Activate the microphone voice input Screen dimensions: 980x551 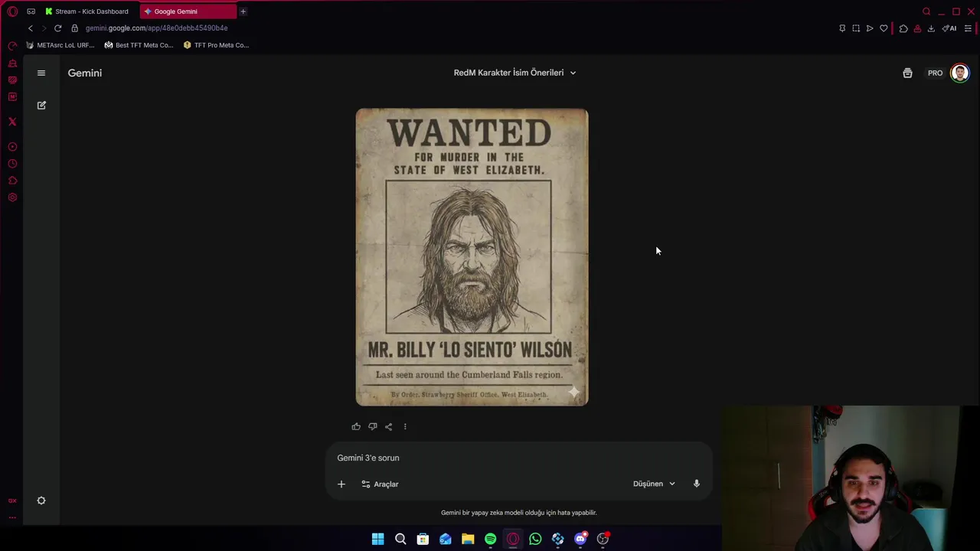coord(697,484)
